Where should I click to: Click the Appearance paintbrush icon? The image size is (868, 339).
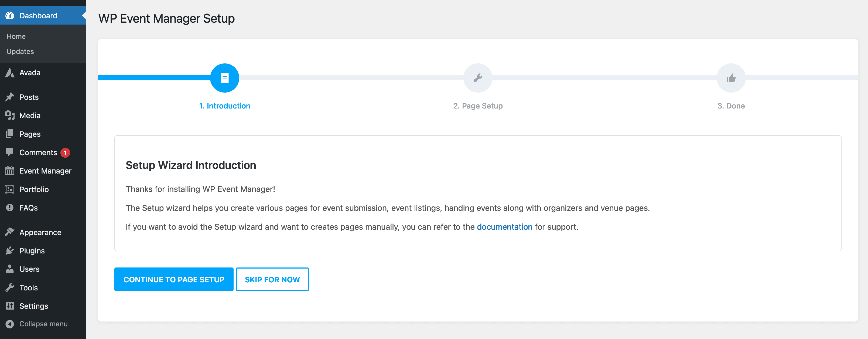pos(10,232)
